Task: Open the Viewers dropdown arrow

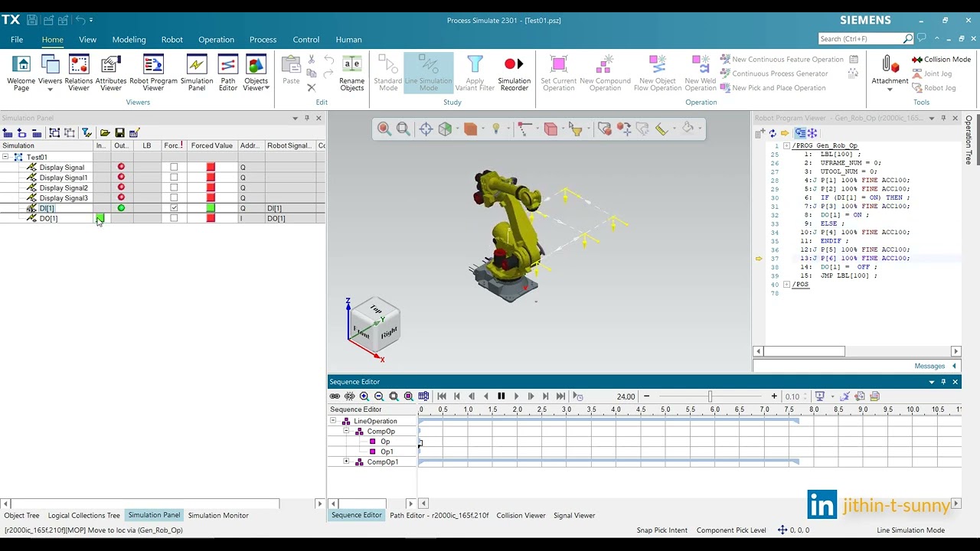Action: tap(50, 90)
